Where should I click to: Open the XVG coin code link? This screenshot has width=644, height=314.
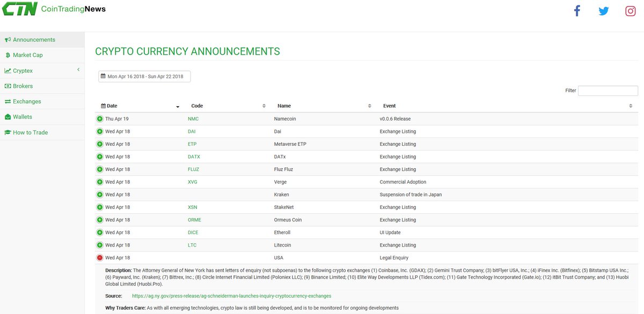[193, 182]
